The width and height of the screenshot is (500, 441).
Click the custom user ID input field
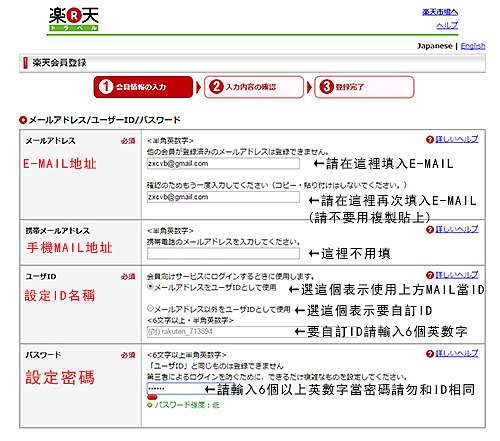[x=222, y=332]
